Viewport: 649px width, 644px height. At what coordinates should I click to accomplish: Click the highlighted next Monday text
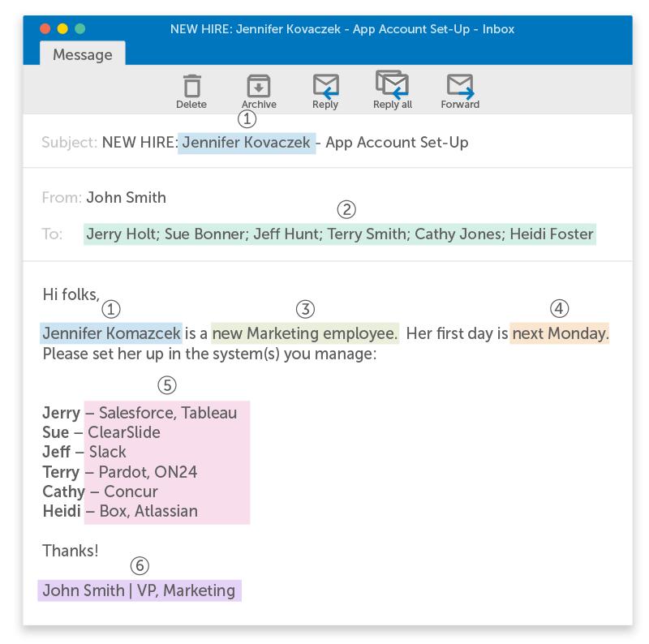pyautogui.click(x=559, y=333)
